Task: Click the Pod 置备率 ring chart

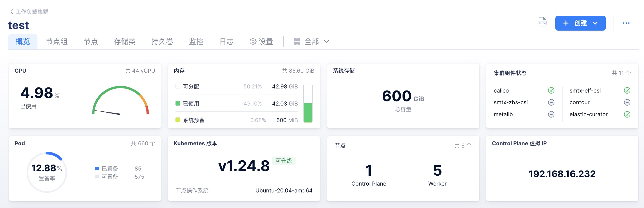Action: click(x=47, y=172)
